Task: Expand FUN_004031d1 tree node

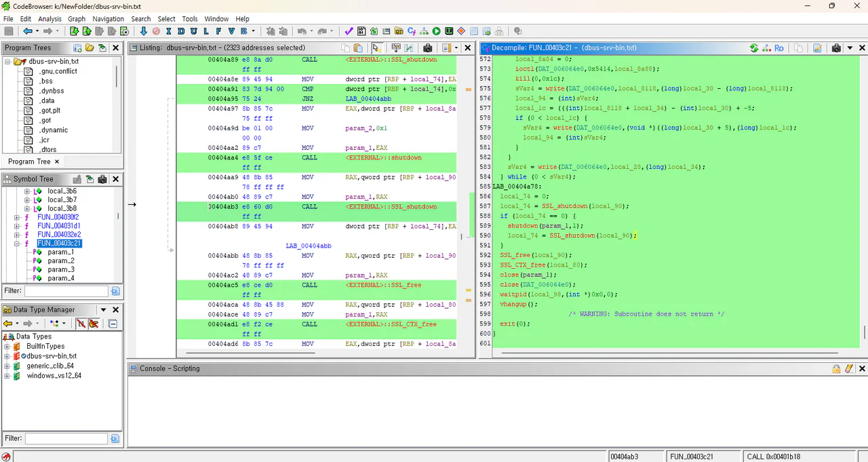Action: tap(18, 226)
